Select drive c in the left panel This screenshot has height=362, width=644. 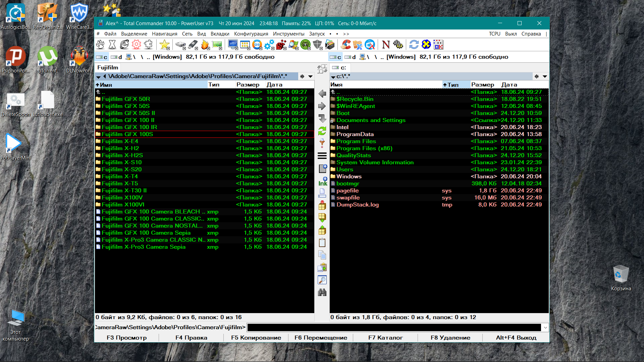click(102, 57)
